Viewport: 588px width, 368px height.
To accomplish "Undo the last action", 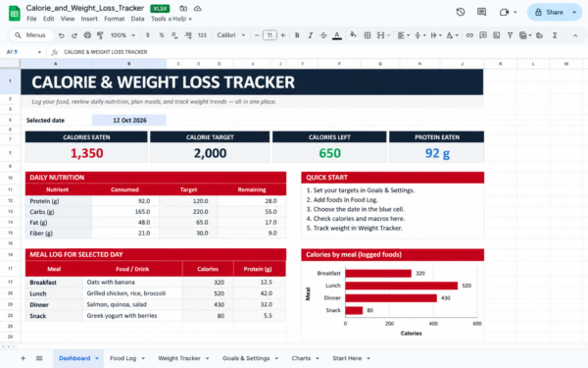I will click(x=62, y=35).
